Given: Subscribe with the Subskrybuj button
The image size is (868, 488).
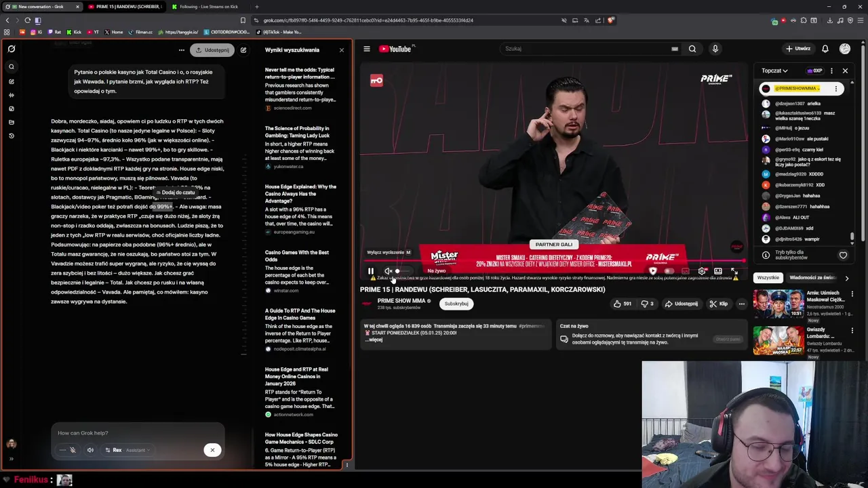Looking at the screenshot, I should pyautogui.click(x=456, y=304).
